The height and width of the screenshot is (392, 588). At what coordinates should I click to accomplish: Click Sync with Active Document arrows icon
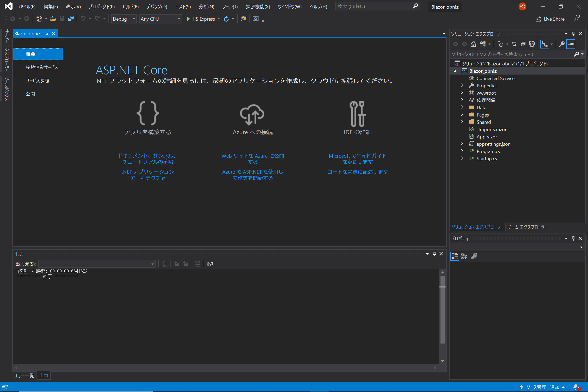pos(514,44)
